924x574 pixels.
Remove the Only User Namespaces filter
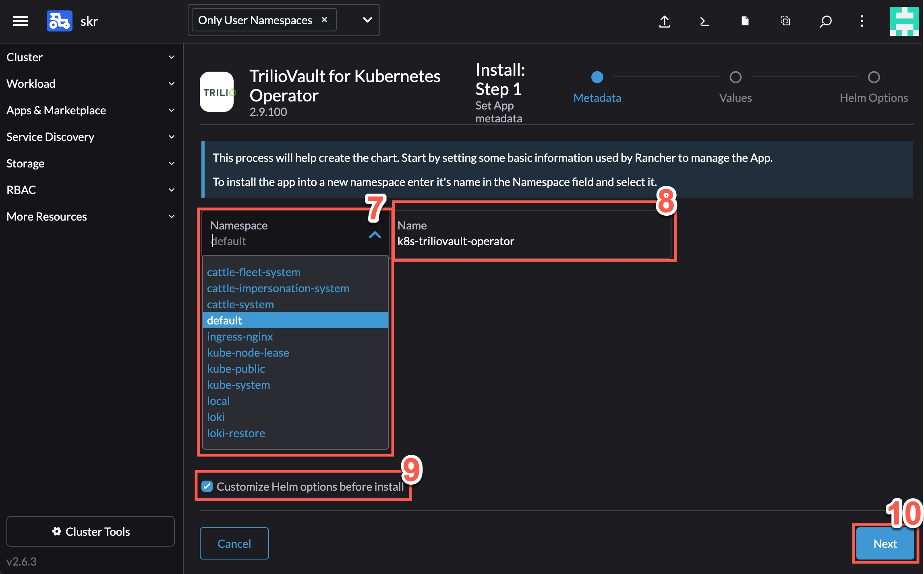click(324, 20)
